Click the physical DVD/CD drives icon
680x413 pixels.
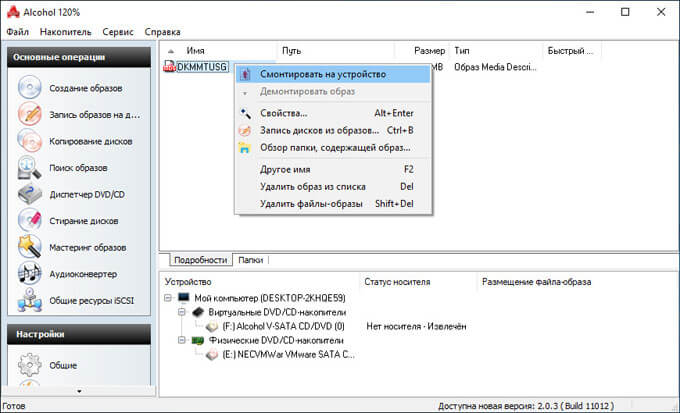(198, 340)
